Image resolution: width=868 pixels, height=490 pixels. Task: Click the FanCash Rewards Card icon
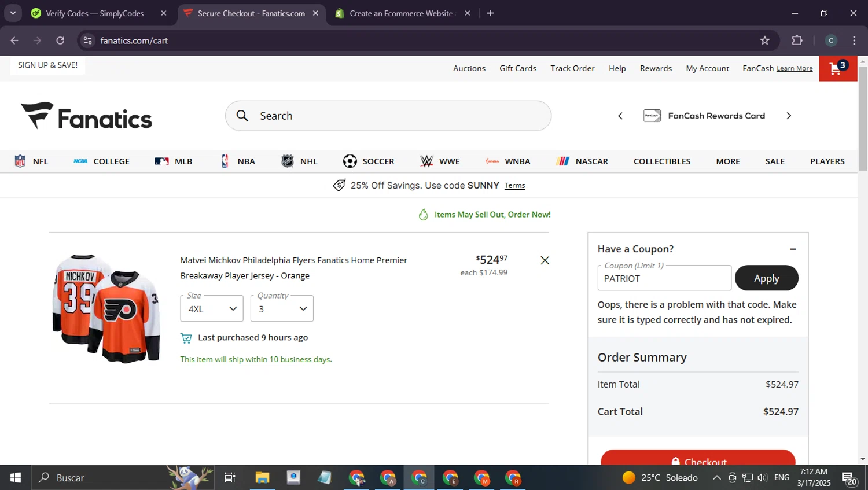(x=652, y=116)
